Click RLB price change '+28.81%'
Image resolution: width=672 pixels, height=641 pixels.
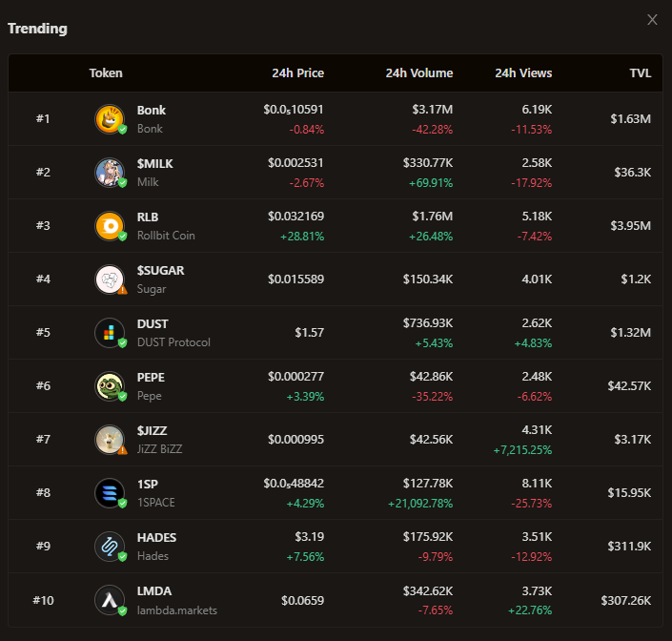(302, 237)
